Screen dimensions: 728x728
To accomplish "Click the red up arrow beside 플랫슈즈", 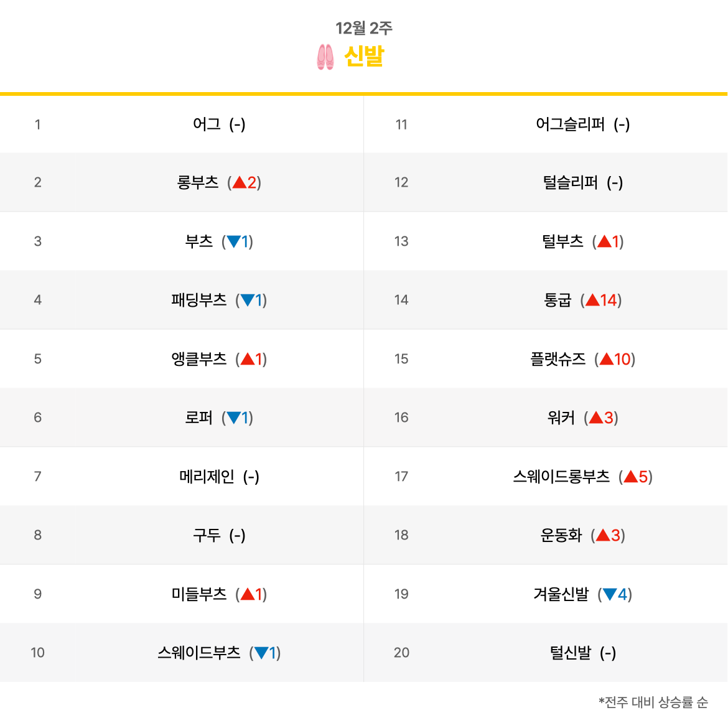I will (x=607, y=359).
